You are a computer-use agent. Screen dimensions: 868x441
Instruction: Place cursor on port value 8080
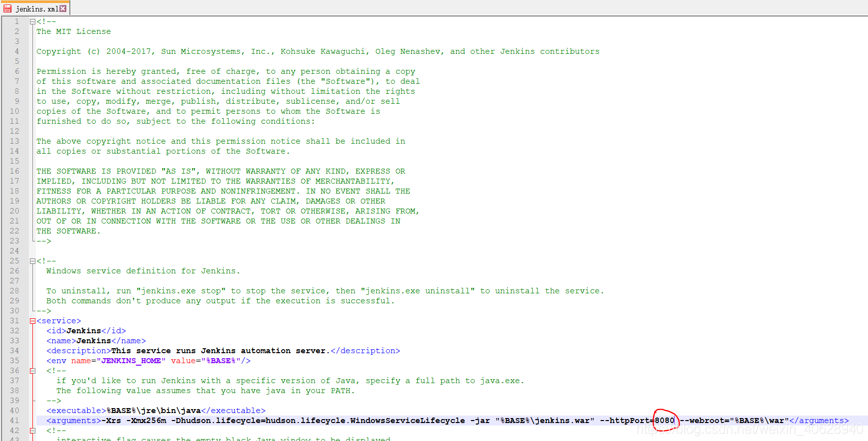coord(665,421)
